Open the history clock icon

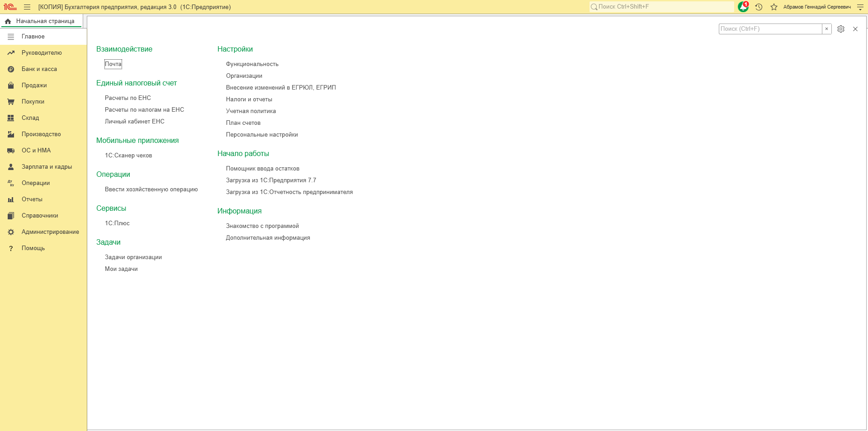coord(759,7)
